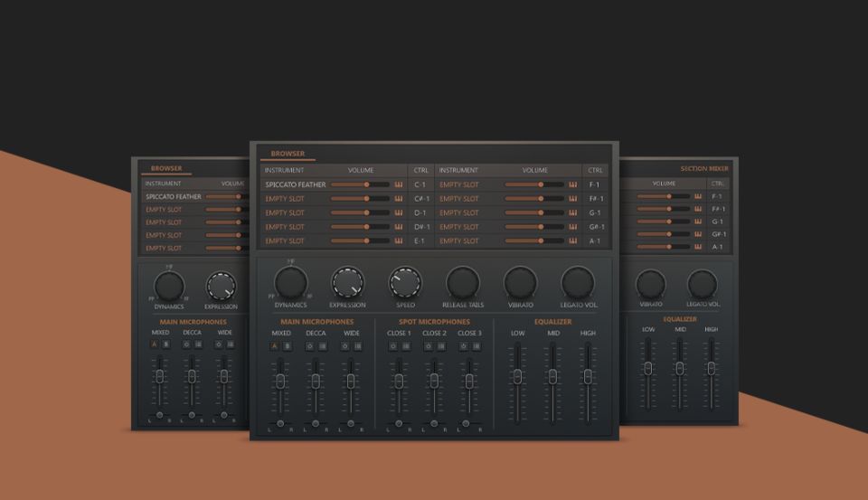Click keyboard icon beside F-1 in right window
Viewport: 868px width, 500px height.
pyautogui.click(x=698, y=196)
